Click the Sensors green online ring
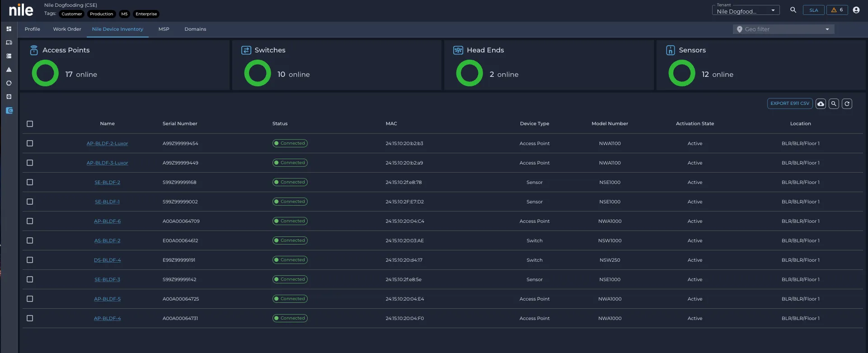This screenshot has height=353, width=868. tap(682, 73)
